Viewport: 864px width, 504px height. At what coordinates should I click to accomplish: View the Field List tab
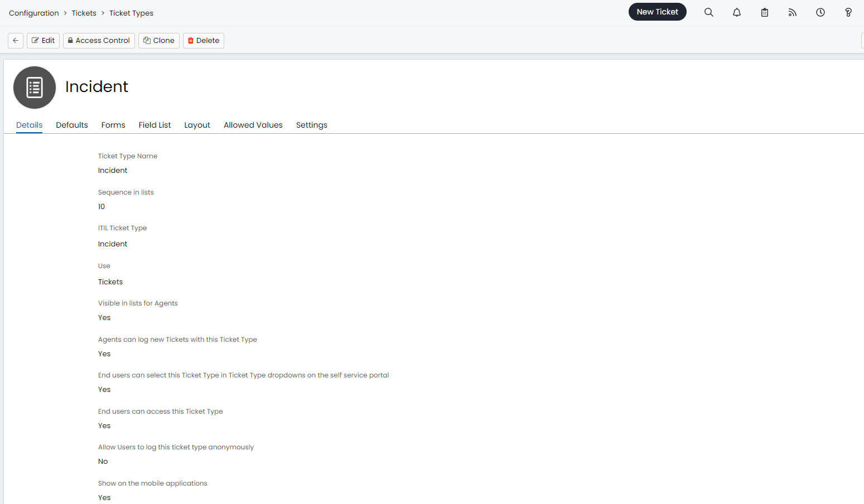coord(155,125)
